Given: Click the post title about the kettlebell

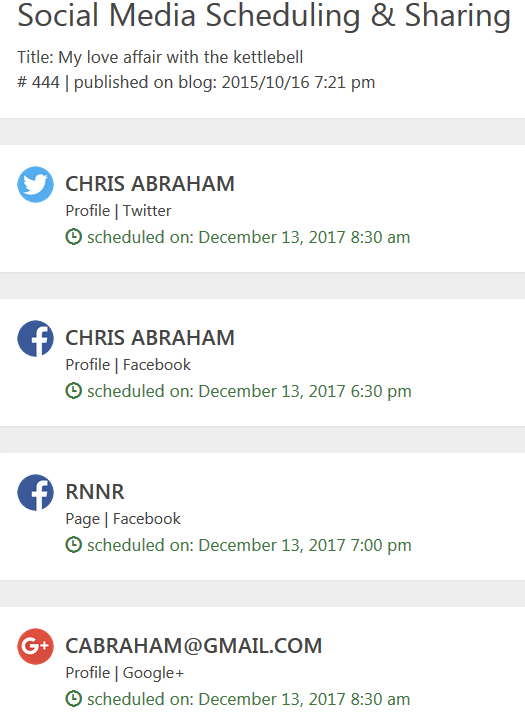Looking at the screenshot, I should pos(160,57).
